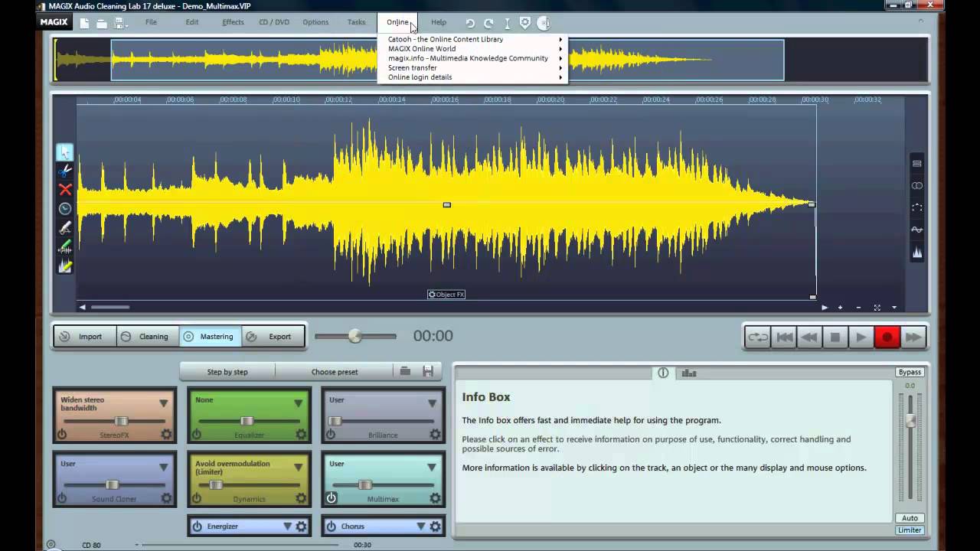The image size is (980, 551).
Task: Select the pencil draw tool
Action: [x=65, y=228]
